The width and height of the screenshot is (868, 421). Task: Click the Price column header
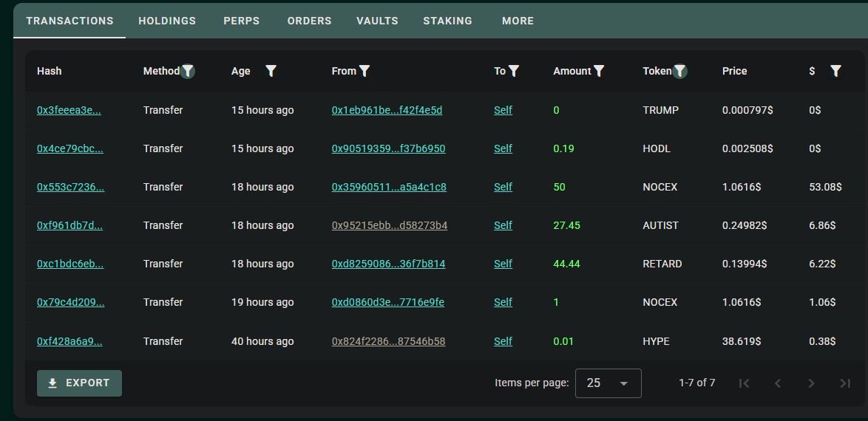735,71
